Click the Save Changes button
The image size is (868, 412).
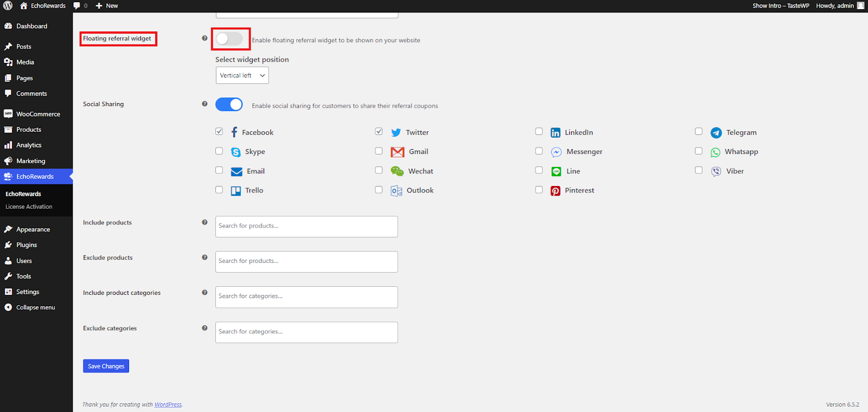[106, 366]
